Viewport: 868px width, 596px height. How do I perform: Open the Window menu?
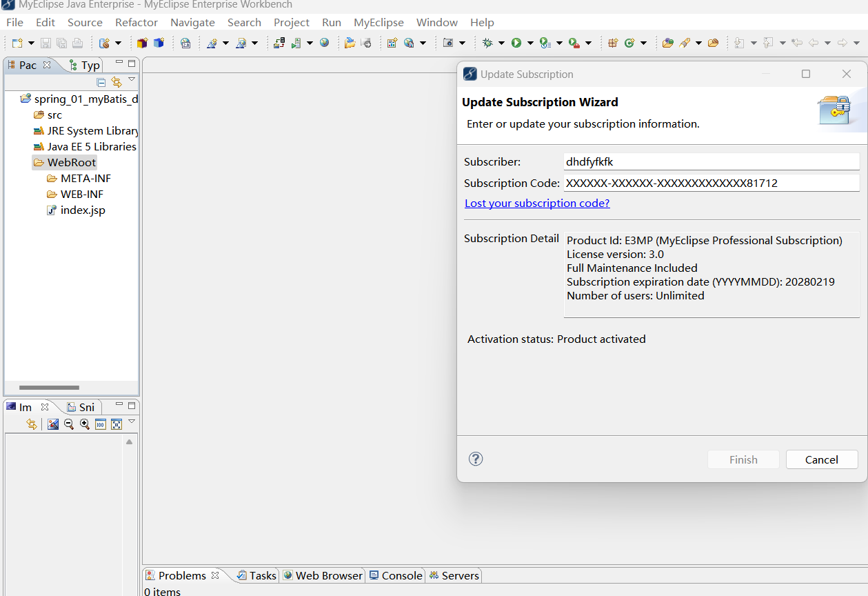[x=437, y=22]
